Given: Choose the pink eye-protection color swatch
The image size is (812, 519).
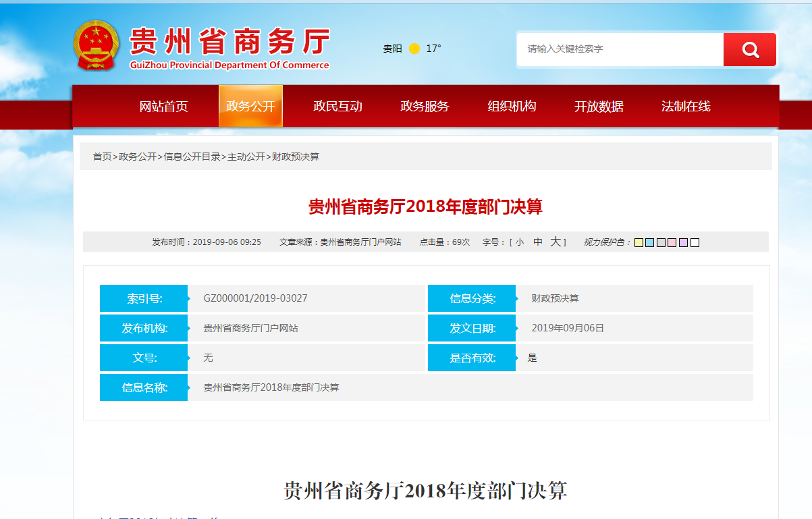Looking at the screenshot, I should 672,242.
